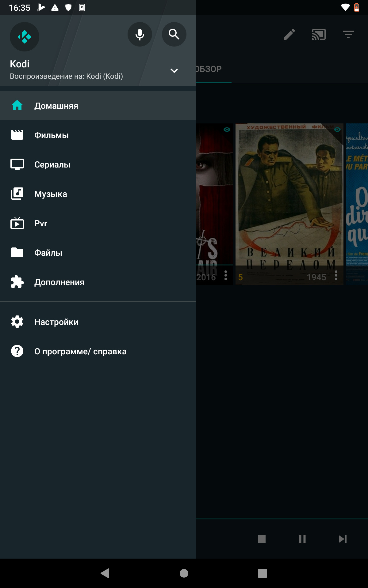The height and width of the screenshot is (588, 368).
Task: Click the Kodi logo in drawer header
Action: (25, 37)
